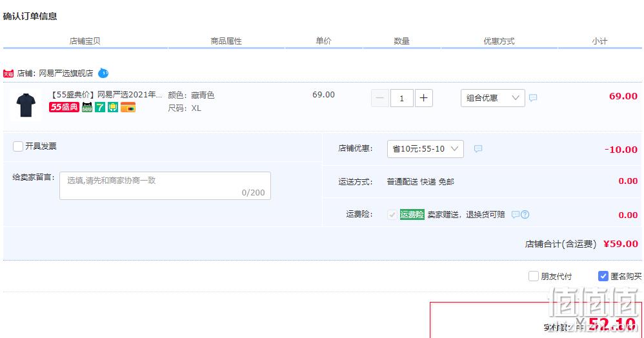Click the orange credit card payment icon
The height and width of the screenshot is (338, 644).
pyautogui.click(x=128, y=107)
